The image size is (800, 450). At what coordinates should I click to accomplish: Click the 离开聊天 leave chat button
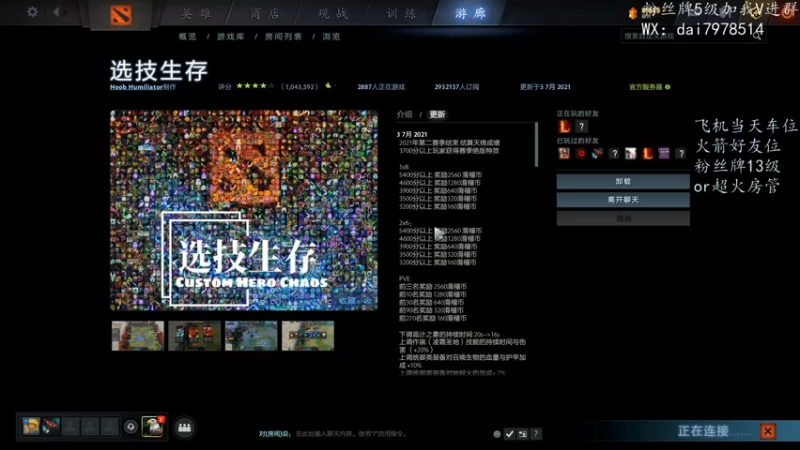click(x=623, y=200)
